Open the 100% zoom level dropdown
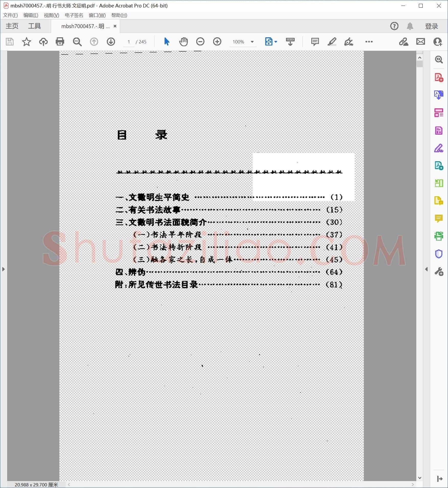 [x=243, y=42]
